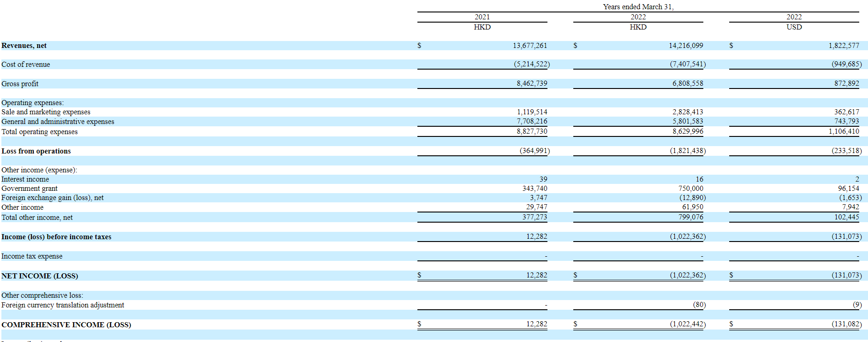Image resolution: width=868 pixels, height=342 pixels.
Task: Select general and administrative value 7,708,216
Action: pos(532,121)
